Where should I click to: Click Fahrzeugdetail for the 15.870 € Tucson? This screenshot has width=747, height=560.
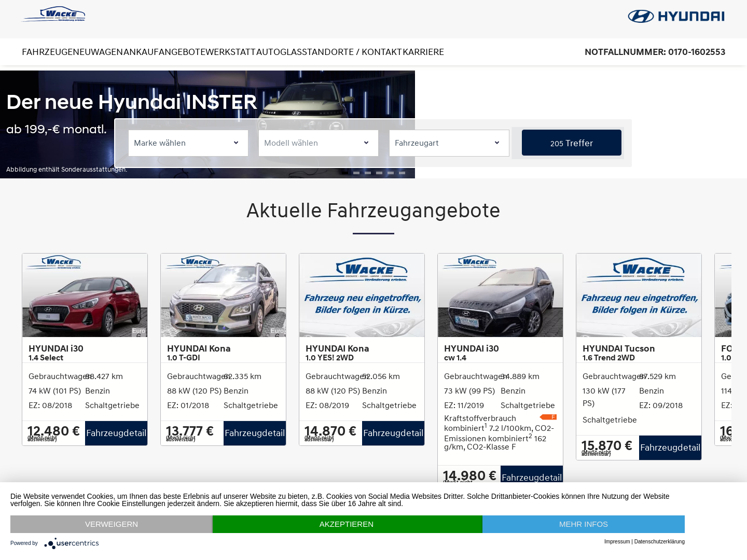tap(670, 447)
